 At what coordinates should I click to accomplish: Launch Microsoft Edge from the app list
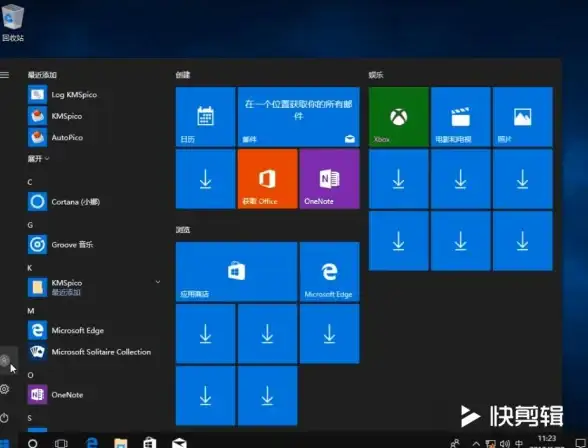coord(66,330)
